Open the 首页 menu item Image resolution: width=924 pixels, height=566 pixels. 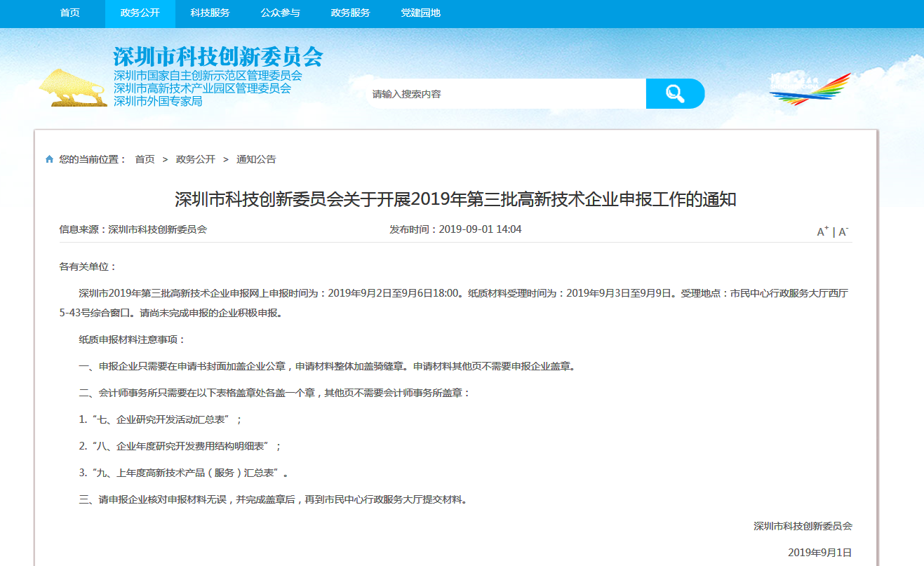pyautogui.click(x=68, y=13)
